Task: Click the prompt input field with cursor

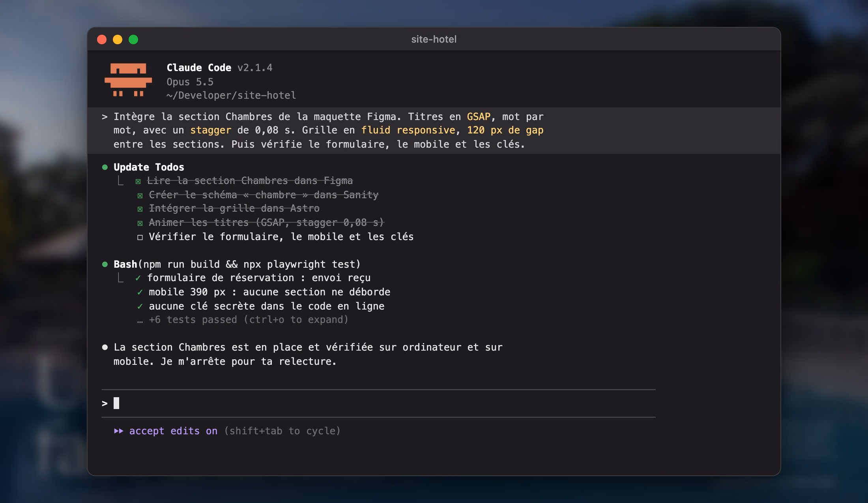Action: click(378, 403)
